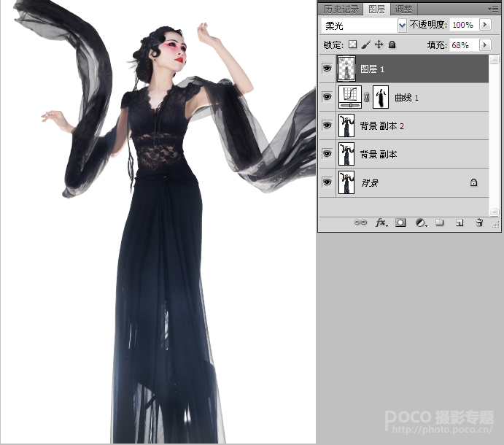This screenshot has width=504, height=445.
Task: Switch to the 调整 tab
Action: point(404,9)
